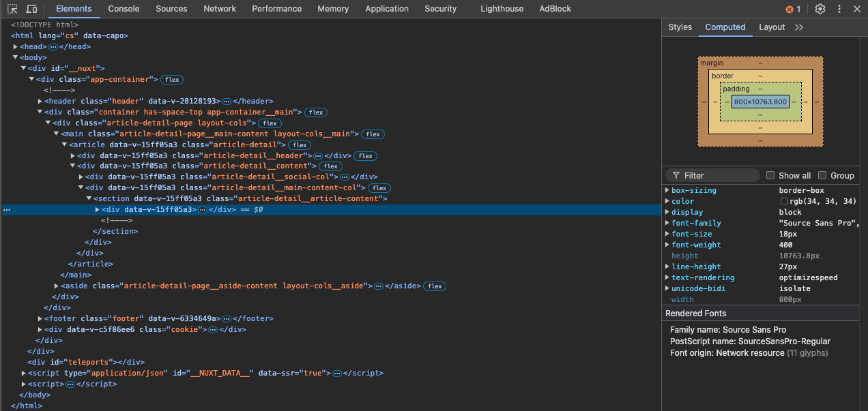The image size is (868, 411).
Task: Expand the aside element node
Action: (x=56, y=286)
